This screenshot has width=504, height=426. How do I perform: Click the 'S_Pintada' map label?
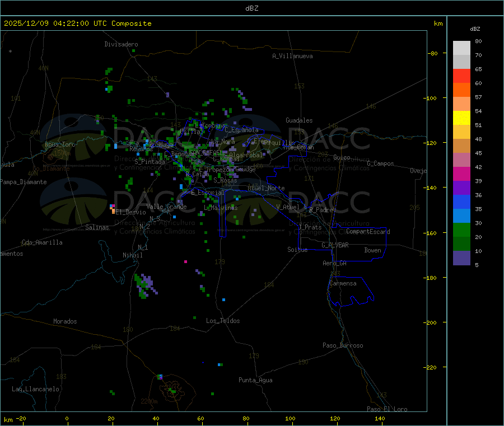point(150,162)
